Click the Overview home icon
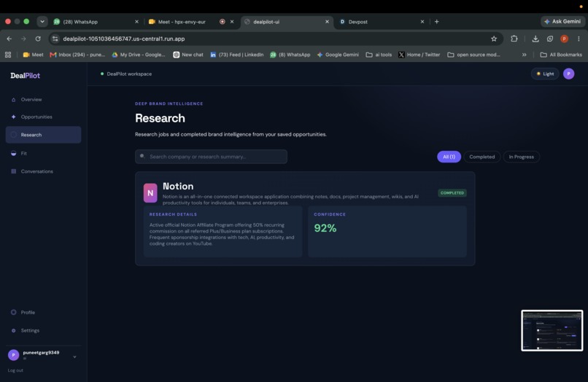588x382 pixels. 14,100
